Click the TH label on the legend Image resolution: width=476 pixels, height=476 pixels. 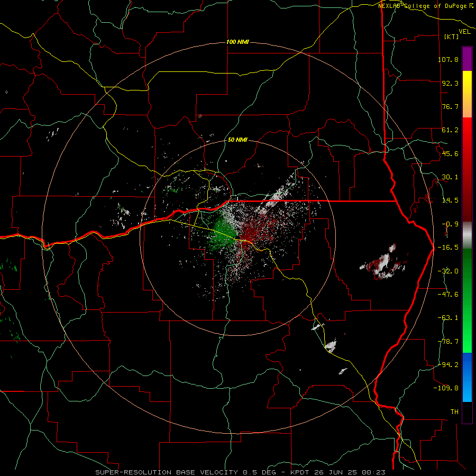click(454, 412)
